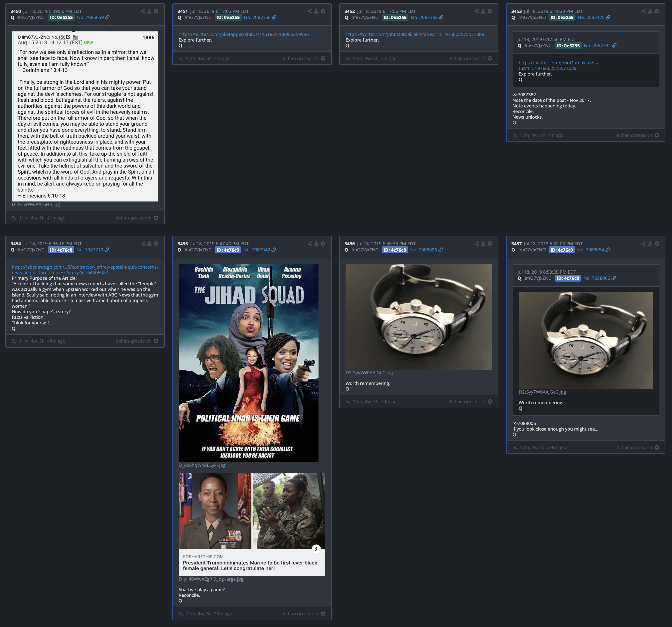
Task: Click arrow-circle icon on post 3455
Action: [323, 244]
